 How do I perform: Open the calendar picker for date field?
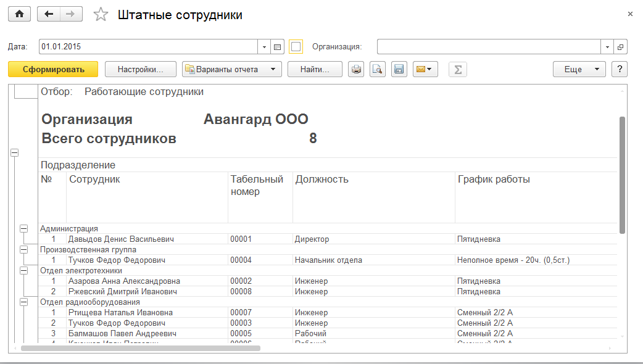[x=278, y=46]
